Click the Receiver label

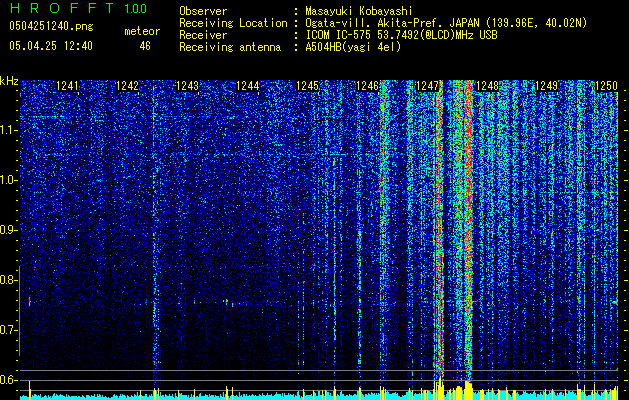pyautogui.click(x=203, y=35)
